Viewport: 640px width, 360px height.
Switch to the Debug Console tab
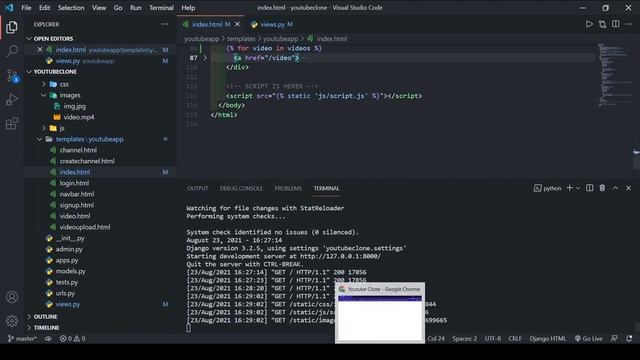click(241, 188)
